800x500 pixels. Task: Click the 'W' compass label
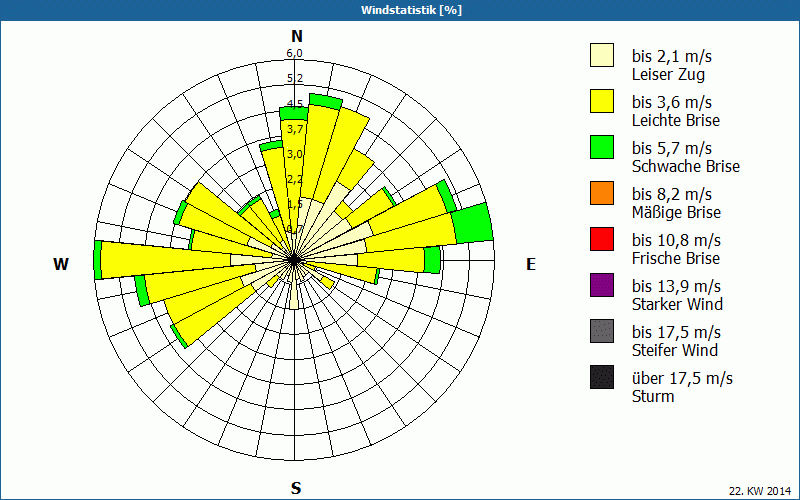coord(61,264)
